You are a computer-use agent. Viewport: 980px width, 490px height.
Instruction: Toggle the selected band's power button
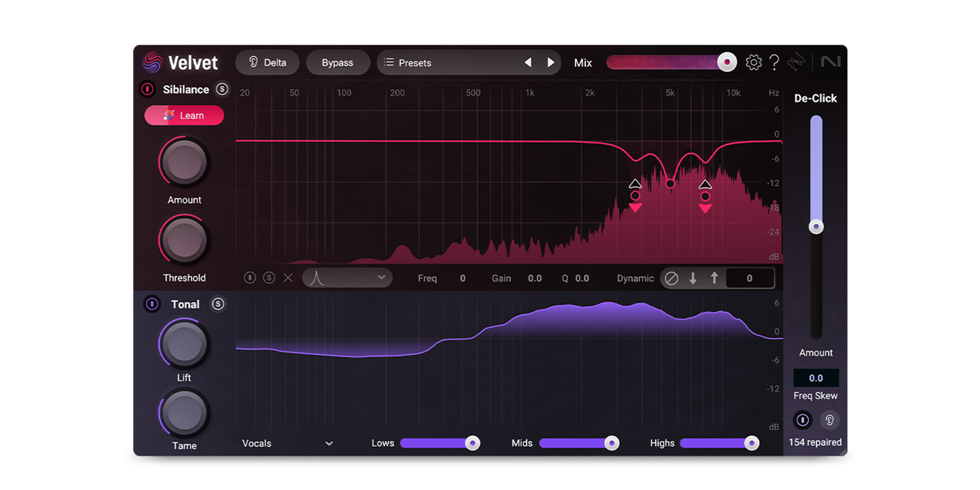pyautogui.click(x=249, y=278)
